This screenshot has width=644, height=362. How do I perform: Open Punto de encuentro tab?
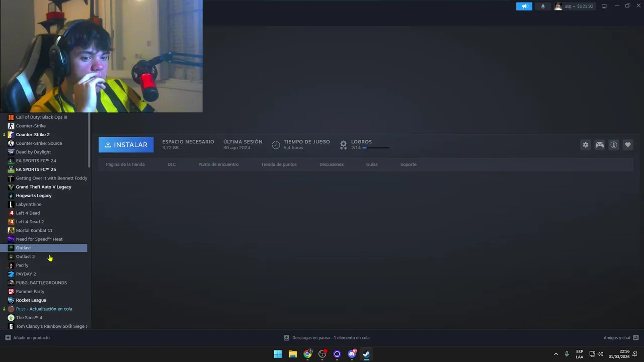[218, 164]
